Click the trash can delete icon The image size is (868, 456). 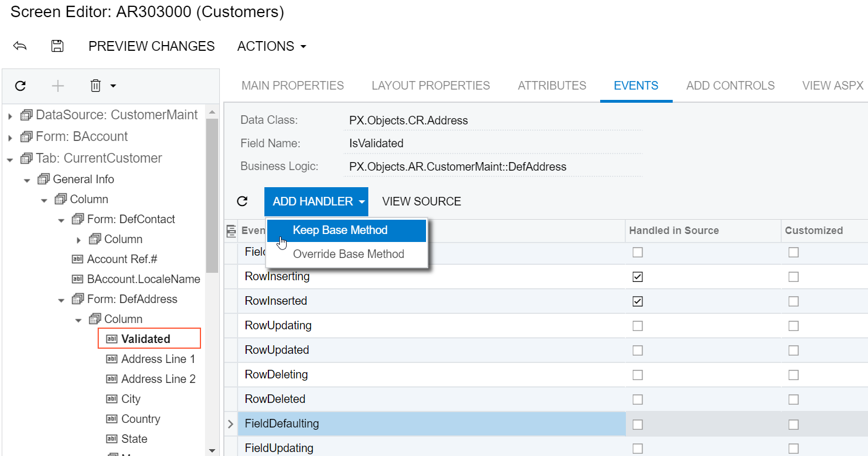coord(95,86)
